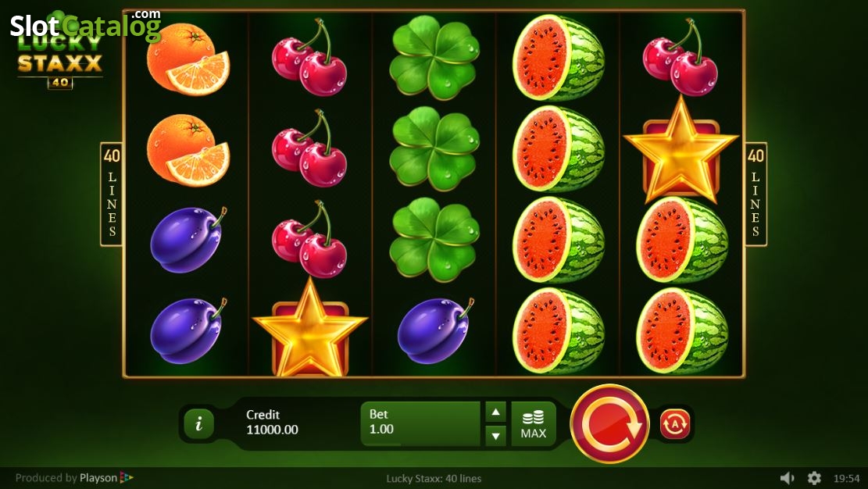This screenshot has height=489, width=868.
Task: Click the plum symbol on reel three
Action: point(434,331)
